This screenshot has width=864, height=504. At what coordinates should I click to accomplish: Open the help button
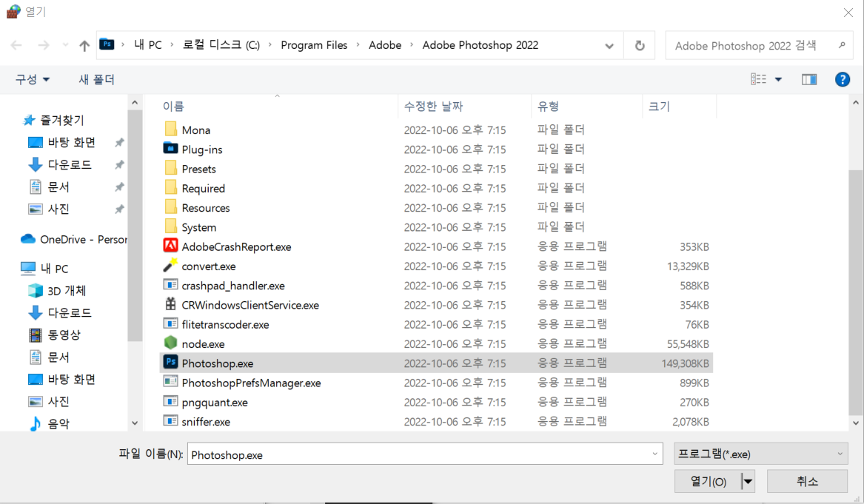[842, 79]
